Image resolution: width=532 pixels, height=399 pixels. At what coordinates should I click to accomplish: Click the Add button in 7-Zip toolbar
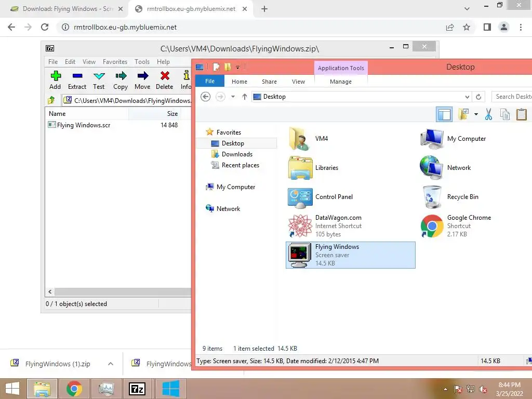click(55, 80)
